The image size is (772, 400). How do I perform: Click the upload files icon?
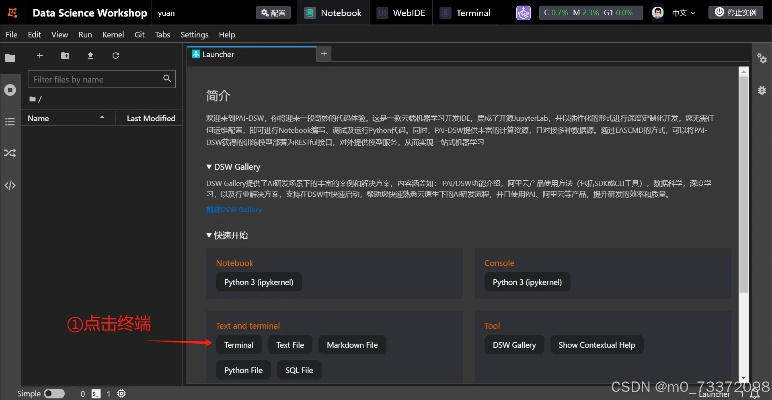[91, 55]
